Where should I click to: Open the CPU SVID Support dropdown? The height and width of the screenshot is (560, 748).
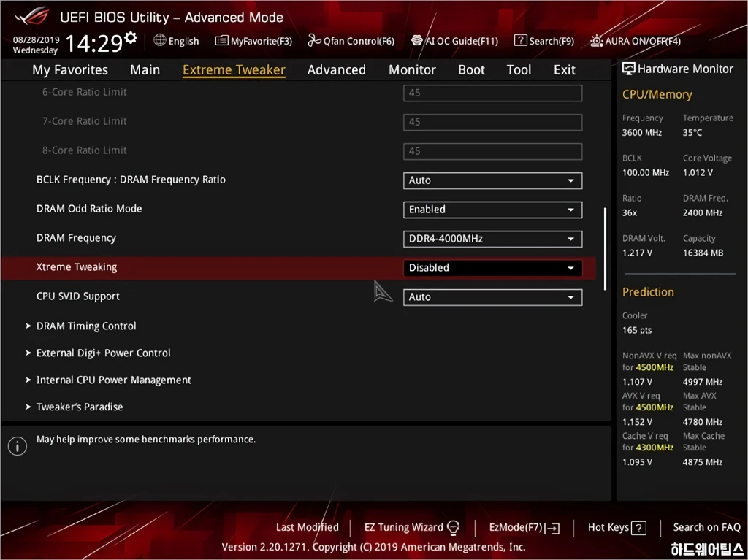tap(493, 296)
